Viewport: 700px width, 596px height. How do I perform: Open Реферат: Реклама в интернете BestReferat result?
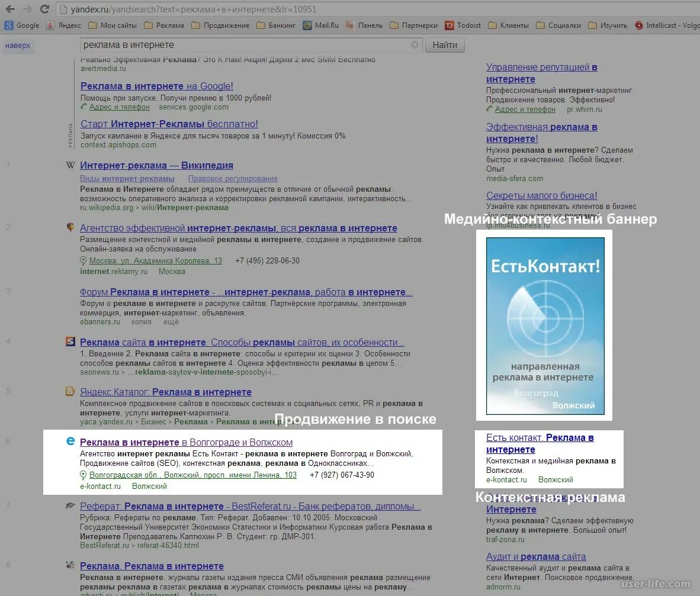pyautogui.click(x=251, y=506)
